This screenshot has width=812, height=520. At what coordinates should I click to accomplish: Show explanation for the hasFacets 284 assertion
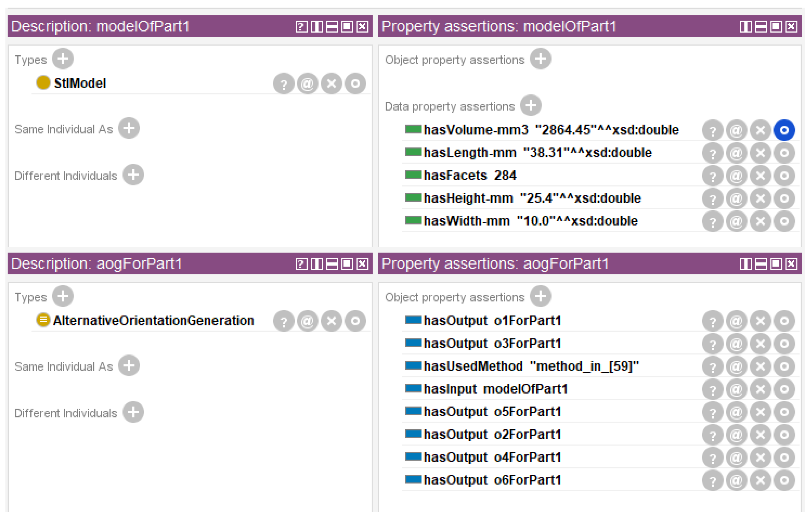712,176
